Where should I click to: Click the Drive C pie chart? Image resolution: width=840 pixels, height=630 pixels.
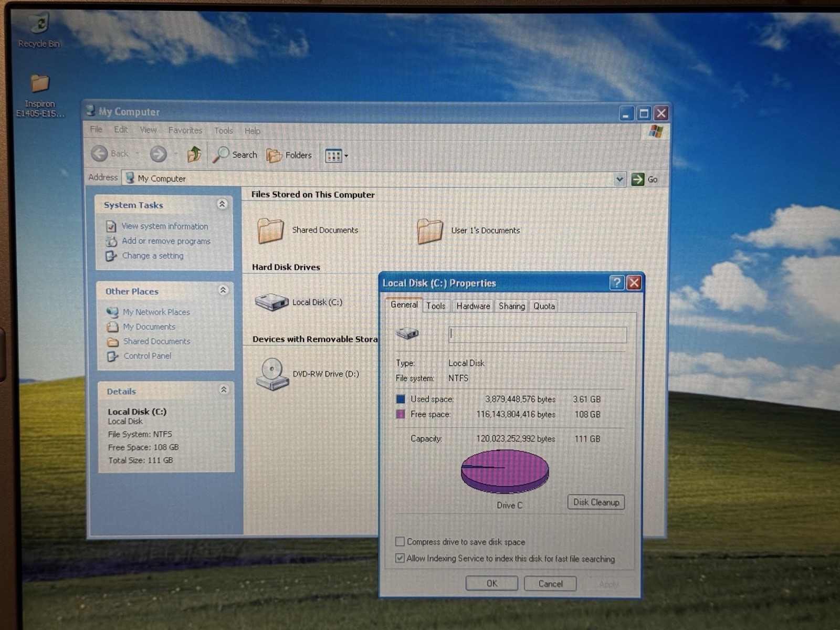[x=505, y=471]
